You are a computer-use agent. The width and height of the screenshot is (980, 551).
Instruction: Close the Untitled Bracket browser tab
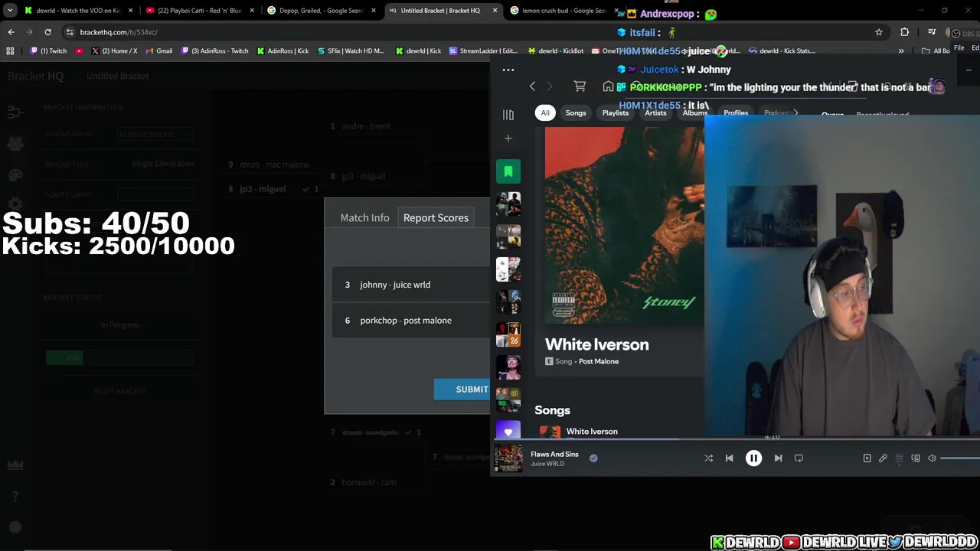click(495, 11)
